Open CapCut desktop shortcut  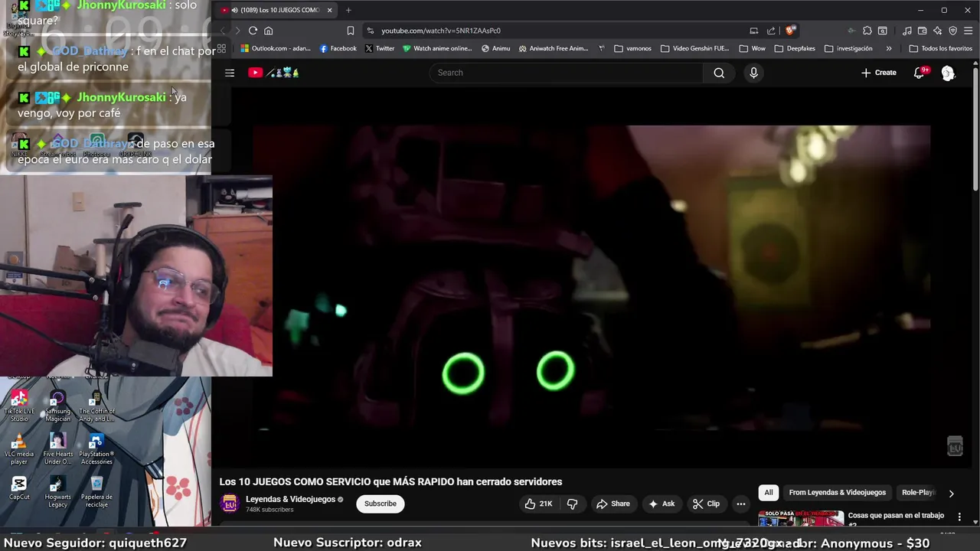pyautogui.click(x=19, y=488)
